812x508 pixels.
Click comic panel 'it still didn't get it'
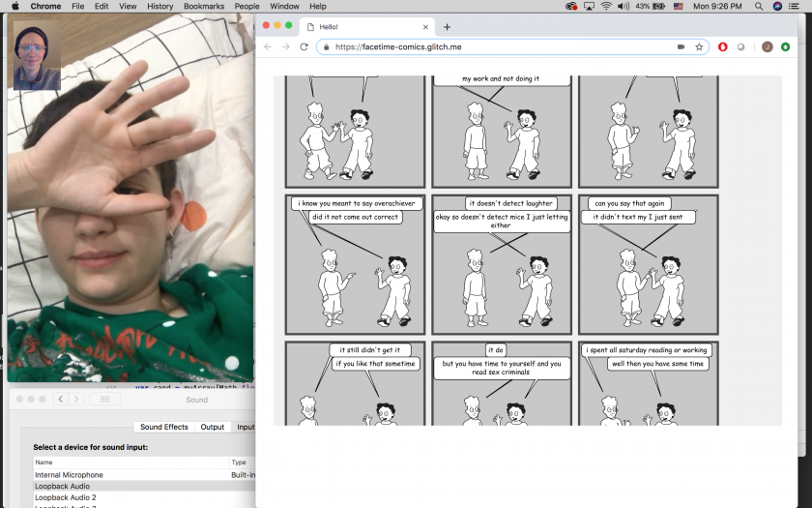click(x=355, y=383)
